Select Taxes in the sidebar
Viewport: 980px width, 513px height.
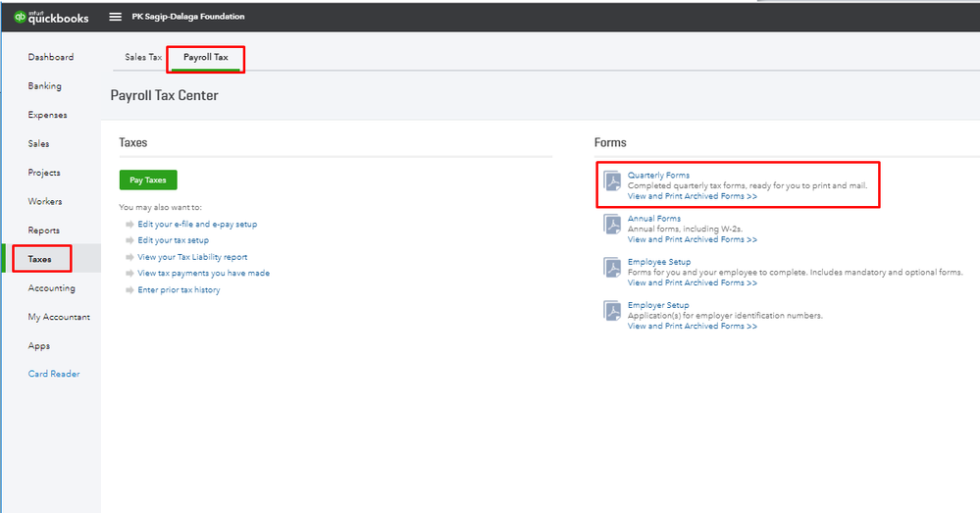point(39,259)
